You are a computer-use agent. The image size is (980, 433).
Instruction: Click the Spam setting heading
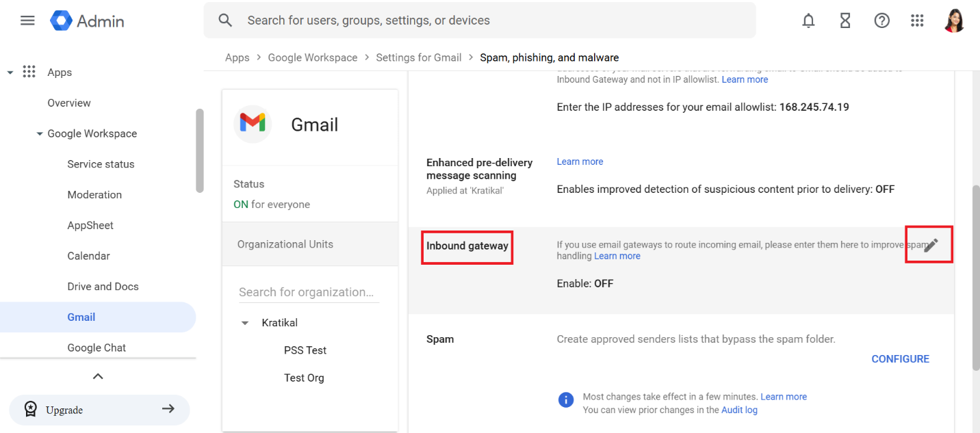440,339
